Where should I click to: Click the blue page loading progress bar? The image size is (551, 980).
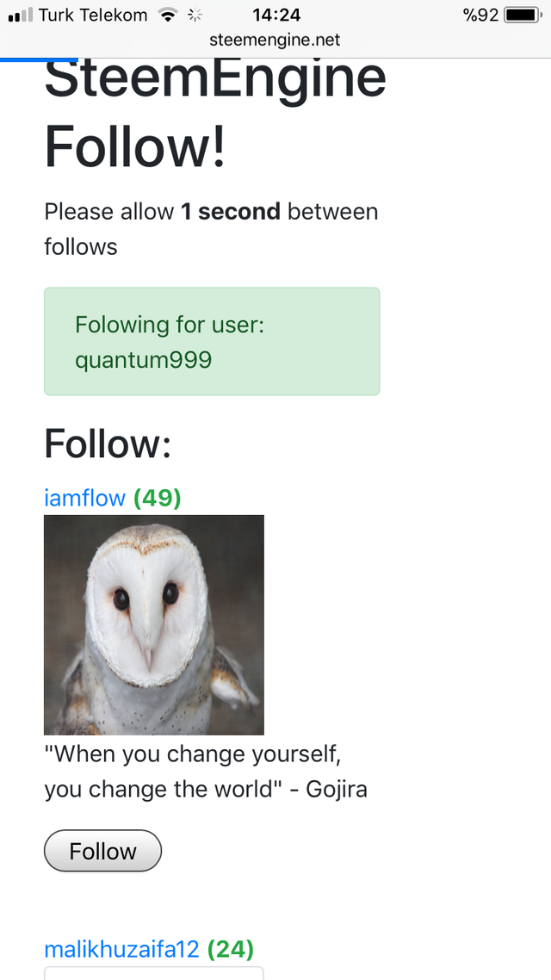pos(39,59)
